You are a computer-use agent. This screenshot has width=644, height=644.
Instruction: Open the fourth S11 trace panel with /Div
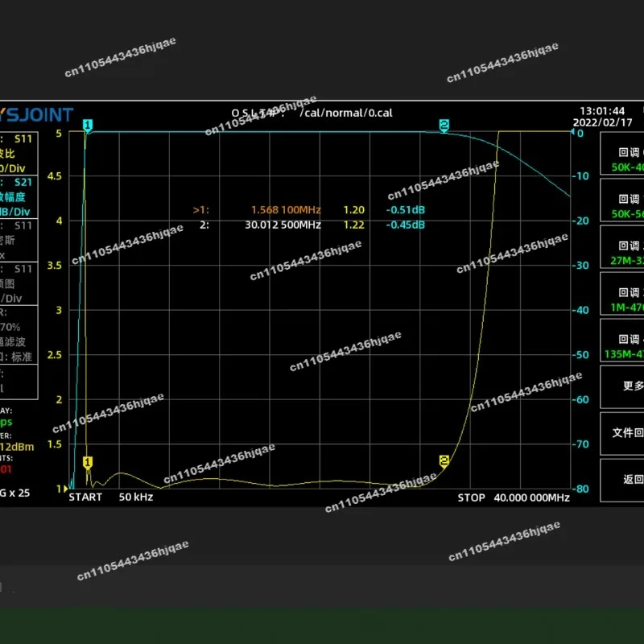[x=19, y=284]
